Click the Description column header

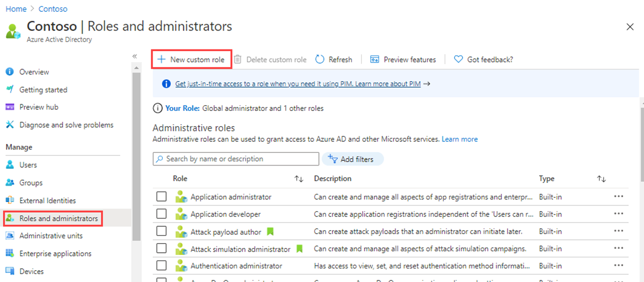point(332,178)
